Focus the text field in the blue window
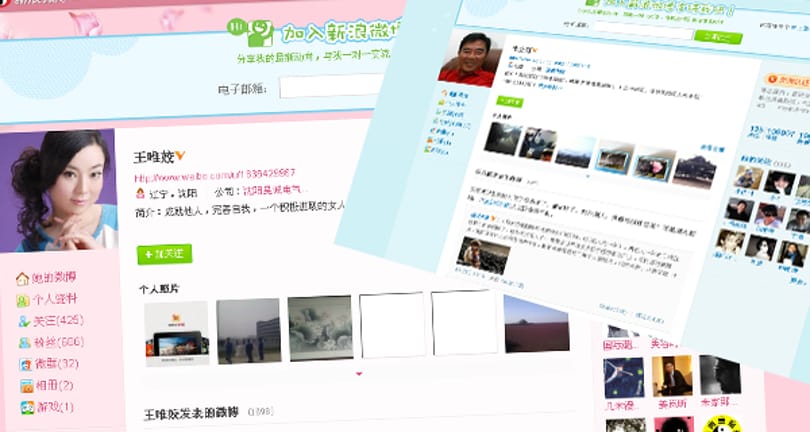 pyautogui.click(x=643, y=31)
